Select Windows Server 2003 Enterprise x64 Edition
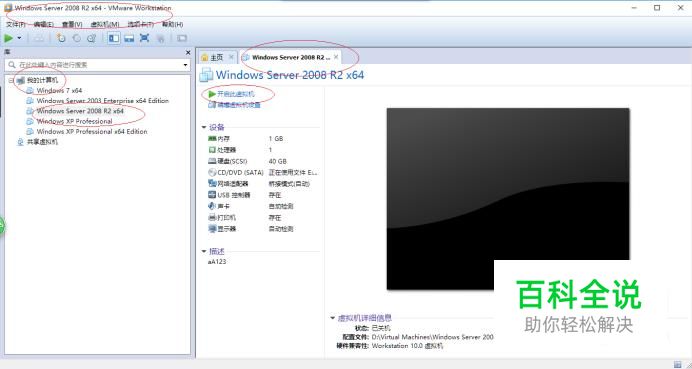 tap(102, 101)
